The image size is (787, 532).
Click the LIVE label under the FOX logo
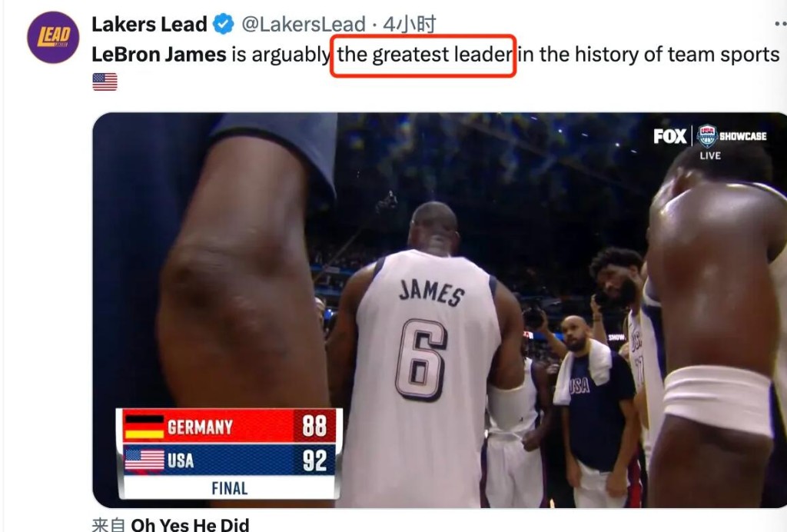(710, 155)
